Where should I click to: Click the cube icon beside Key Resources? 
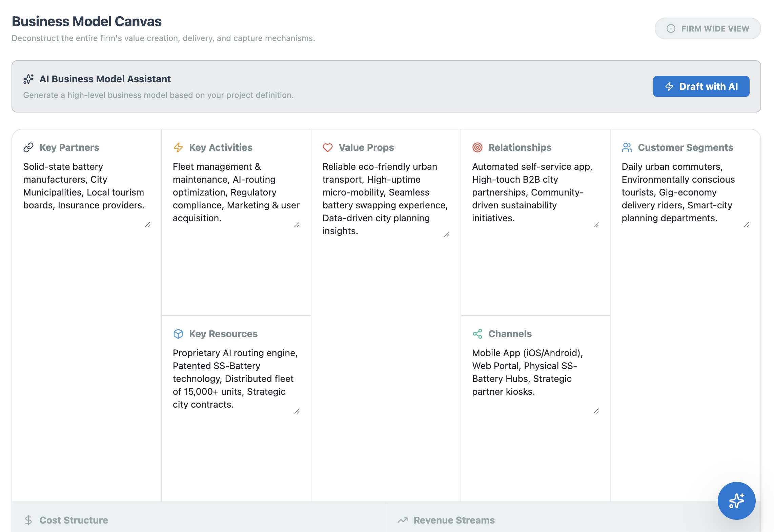178,333
